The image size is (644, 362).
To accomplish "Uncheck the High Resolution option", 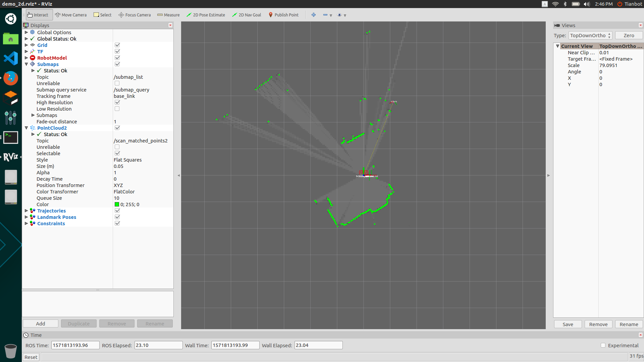I will tap(117, 102).
